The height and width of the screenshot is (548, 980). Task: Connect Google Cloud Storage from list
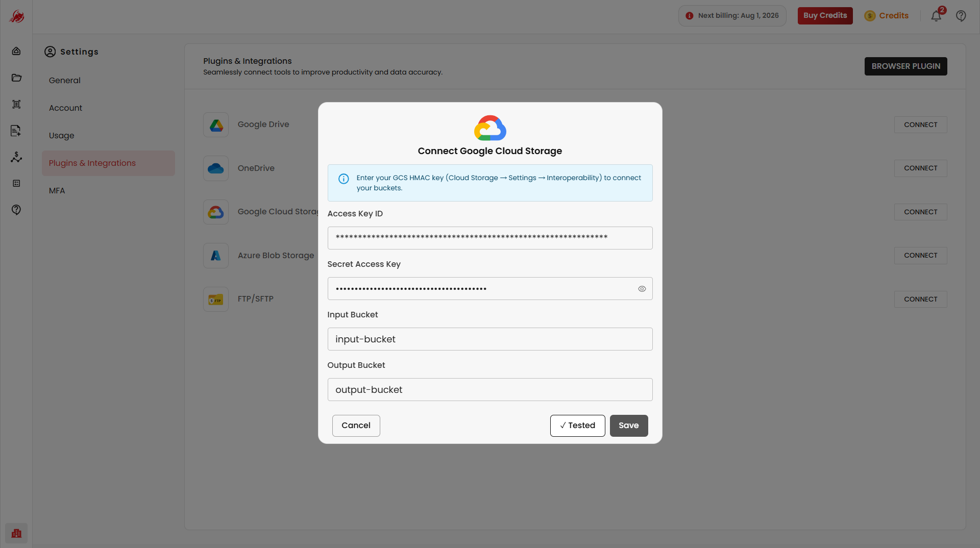click(920, 212)
